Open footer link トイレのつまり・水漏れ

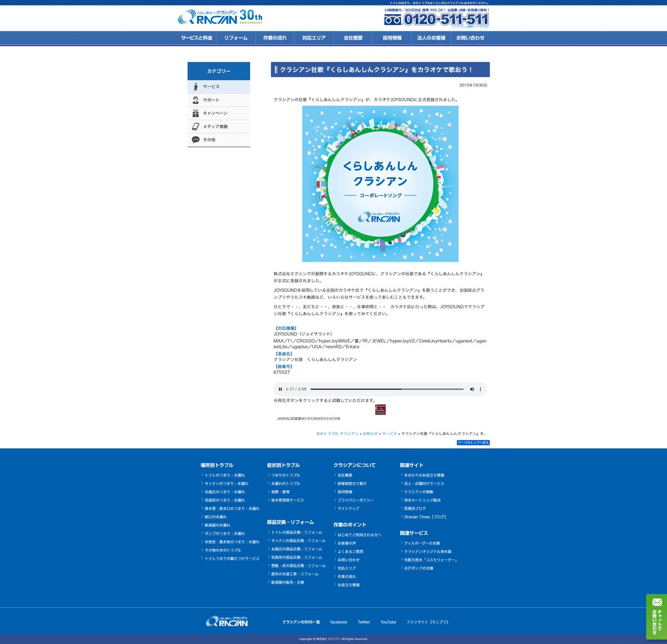point(225,475)
